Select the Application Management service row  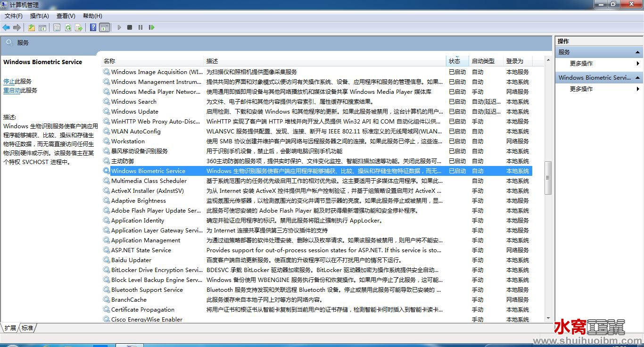tap(317, 240)
